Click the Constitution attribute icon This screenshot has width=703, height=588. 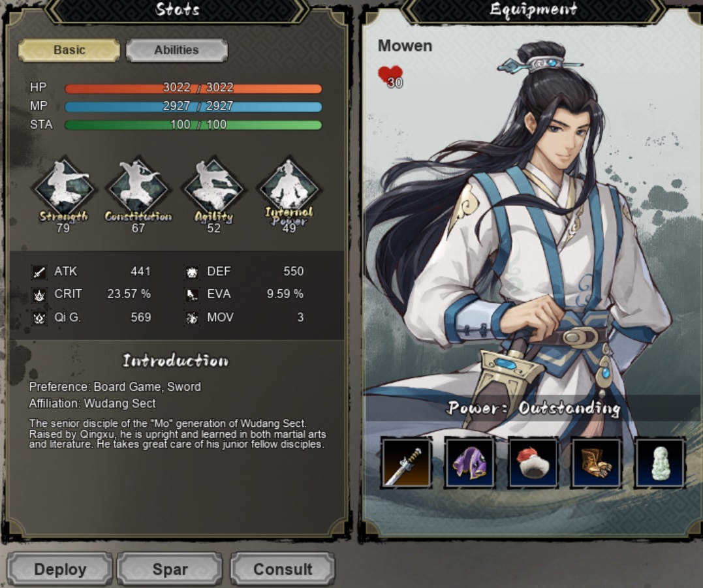pyautogui.click(x=138, y=188)
